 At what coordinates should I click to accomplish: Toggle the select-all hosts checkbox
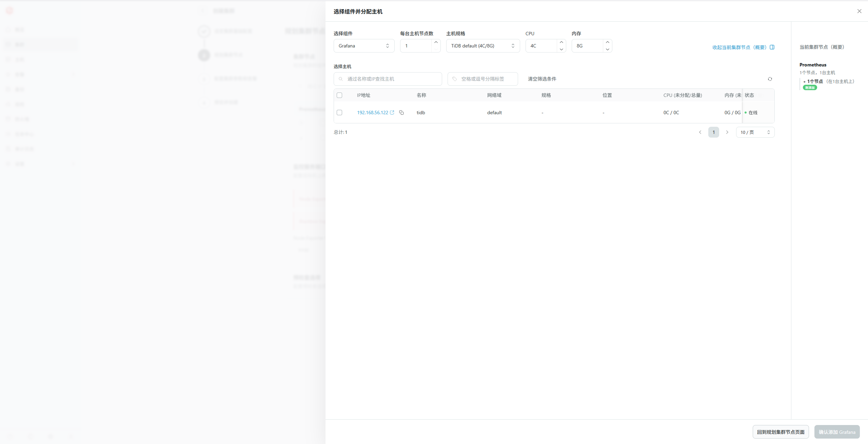pos(339,95)
